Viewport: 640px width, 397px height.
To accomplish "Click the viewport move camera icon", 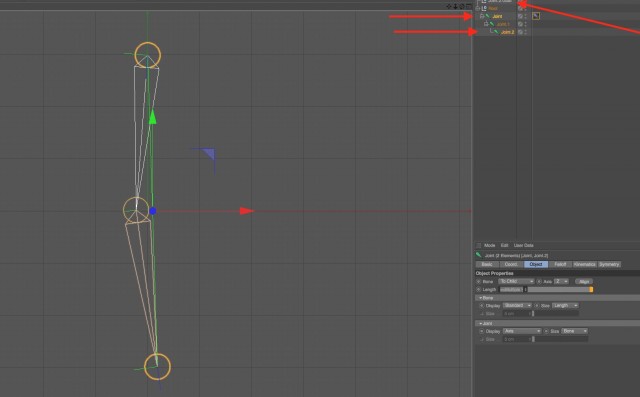I will 449,6.
